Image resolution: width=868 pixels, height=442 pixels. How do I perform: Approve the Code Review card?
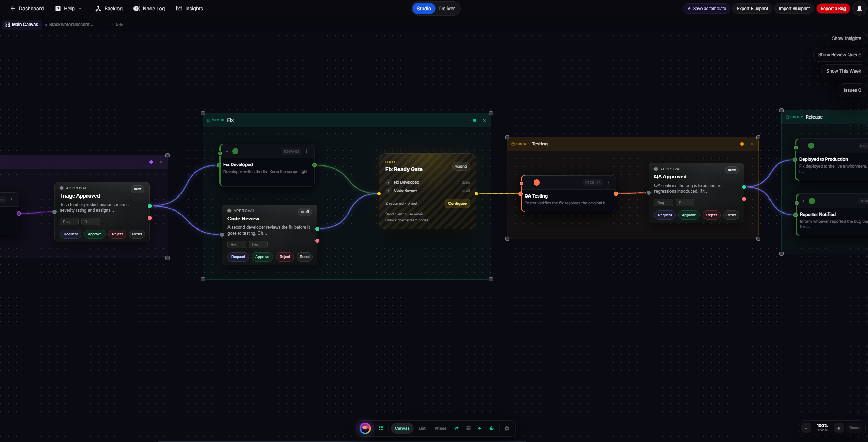click(262, 257)
